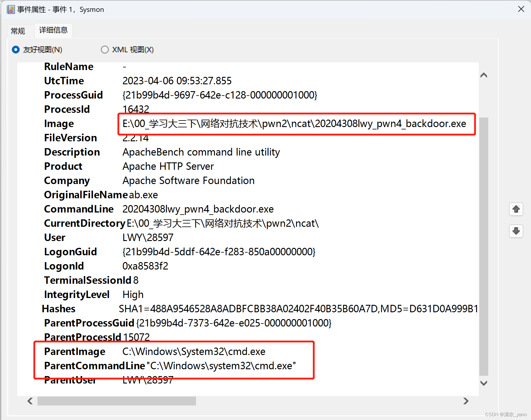Click Company value Apache Software Foundation
531x420 pixels.
click(x=189, y=180)
